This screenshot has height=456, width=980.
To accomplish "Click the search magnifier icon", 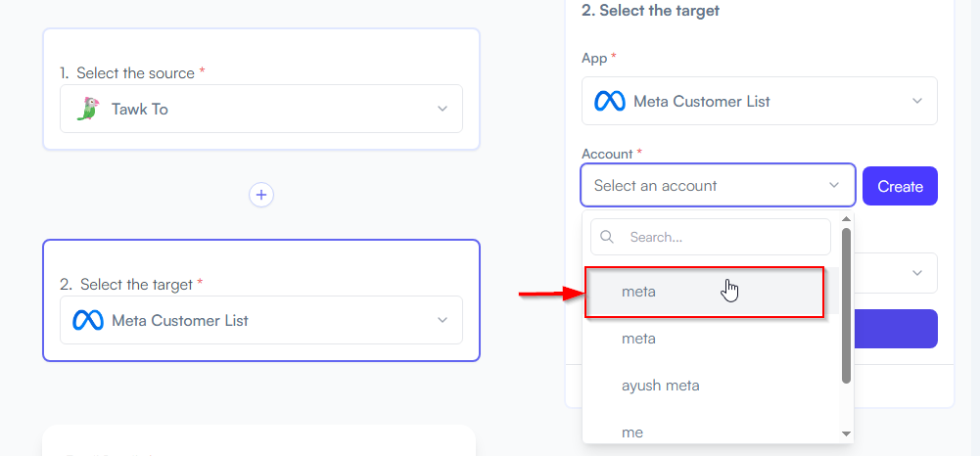I will tap(606, 237).
